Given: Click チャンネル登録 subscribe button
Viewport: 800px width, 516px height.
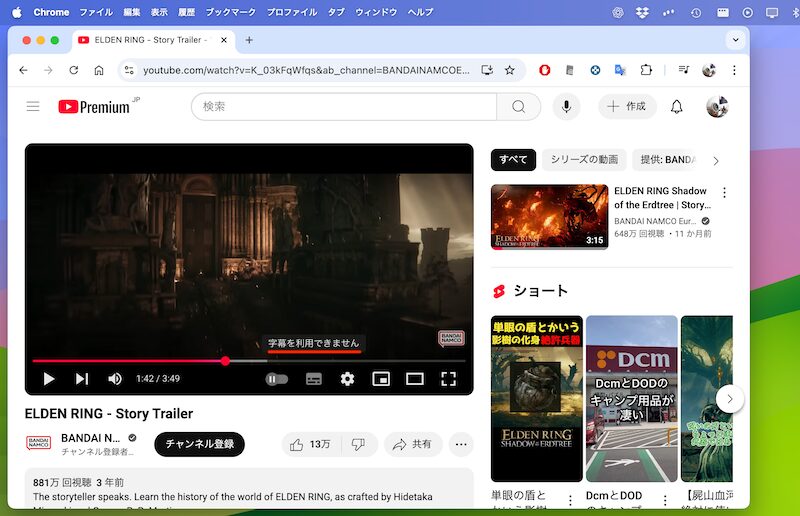Looking at the screenshot, I should 199,444.
